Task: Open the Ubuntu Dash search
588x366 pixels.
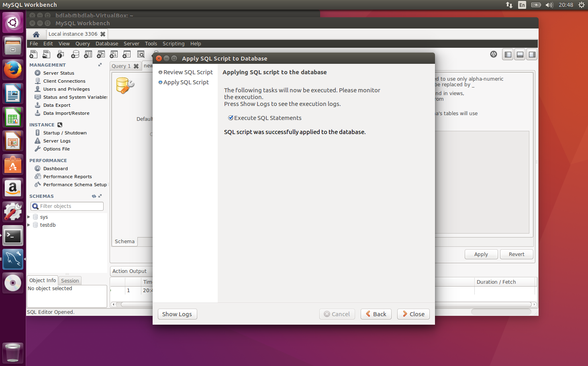Action: click(x=13, y=22)
